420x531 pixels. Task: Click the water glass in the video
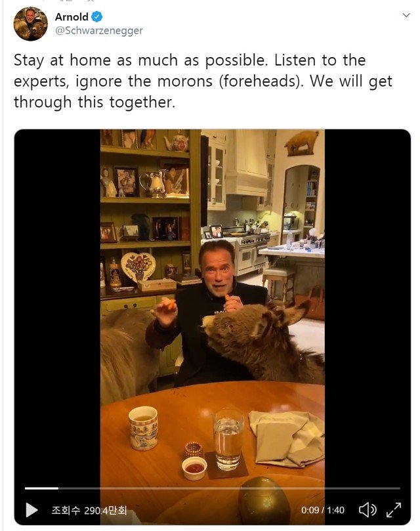228,440
